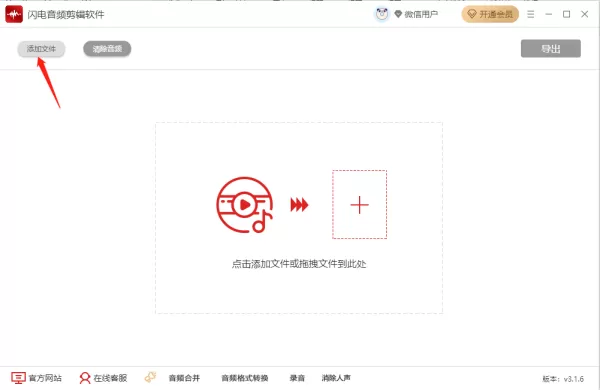Click the 导出 export button
The width and height of the screenshot is (600, 390).
pyautogui.click(x=551, y=49)
